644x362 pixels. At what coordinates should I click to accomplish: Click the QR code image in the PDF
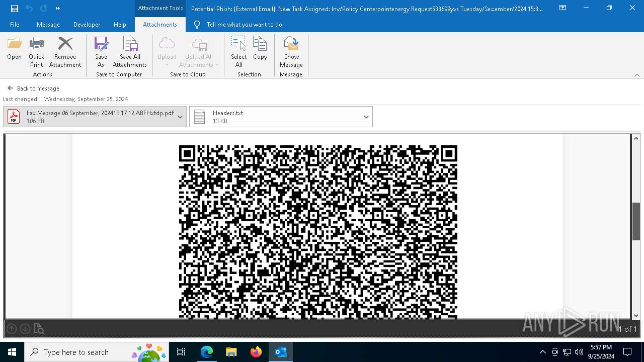coord(318,232)
